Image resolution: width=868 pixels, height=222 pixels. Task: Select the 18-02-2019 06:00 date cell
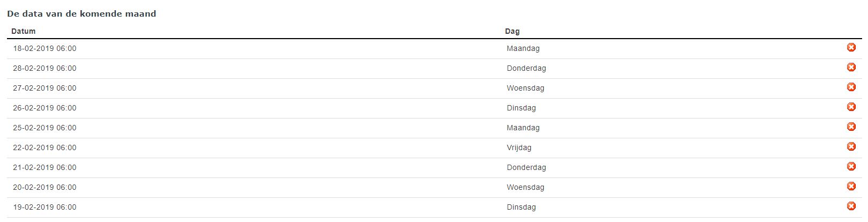click(44, 48)
